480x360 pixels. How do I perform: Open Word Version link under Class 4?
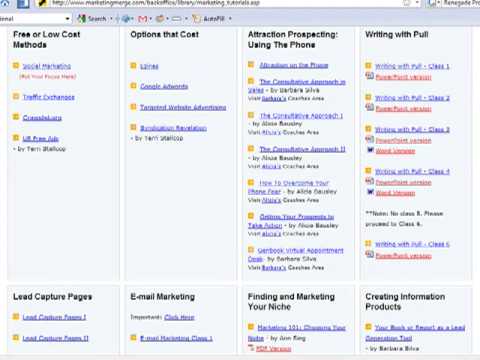395,193
